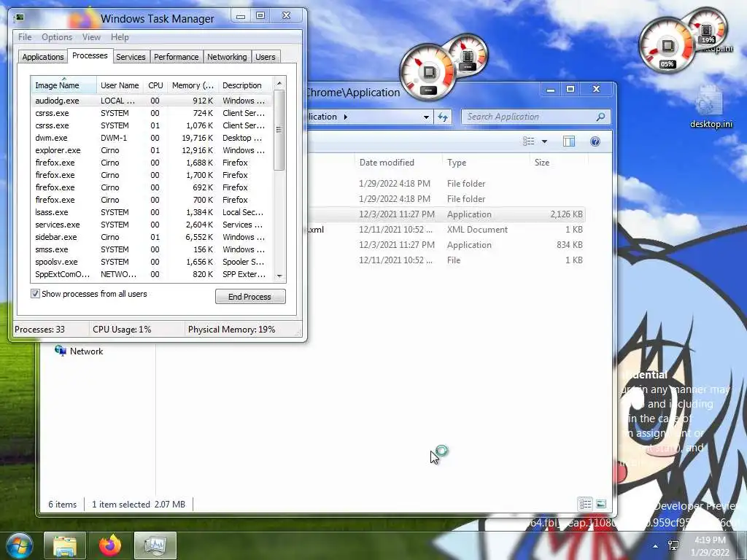This screenshot has width=747, height=560.
Task: Select the sidebar.exe process row
Action: 152,237
